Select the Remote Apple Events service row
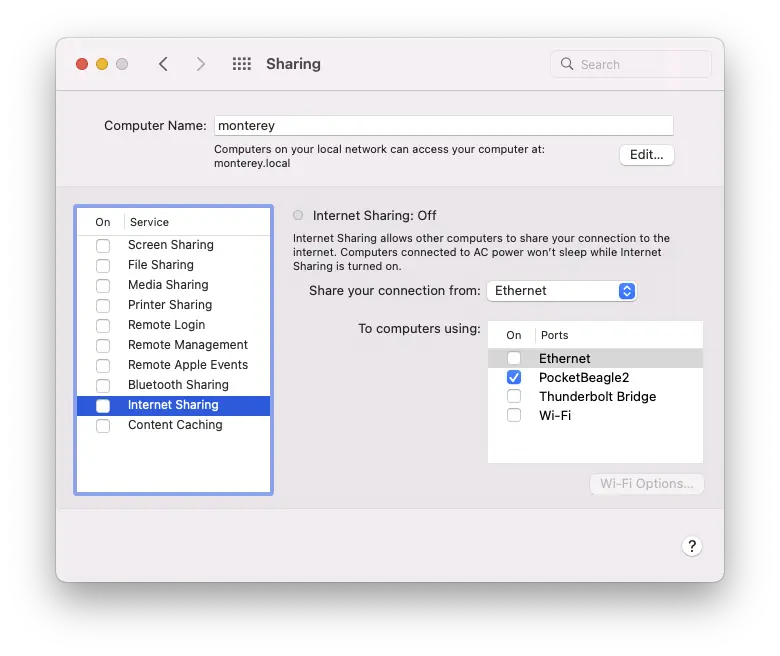This screenshot has width=780, height=656. pos(174,365)
